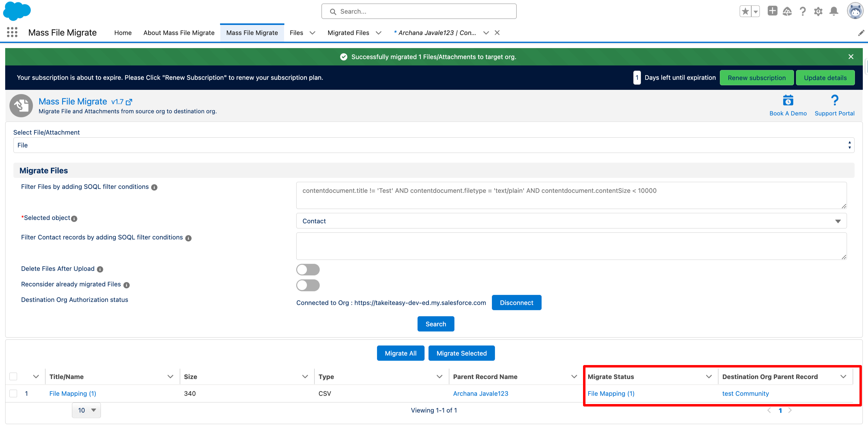This screenshot has height=426, width=868.
Task: Expand the Migrated Files tab chevron
Action: pyautogui.click(x=379, y=33)
